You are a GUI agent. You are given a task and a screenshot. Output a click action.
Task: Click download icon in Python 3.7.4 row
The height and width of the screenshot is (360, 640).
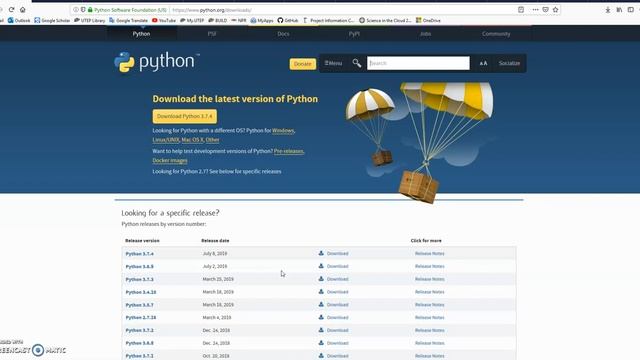pyautogui.click(x=321, y=253)
